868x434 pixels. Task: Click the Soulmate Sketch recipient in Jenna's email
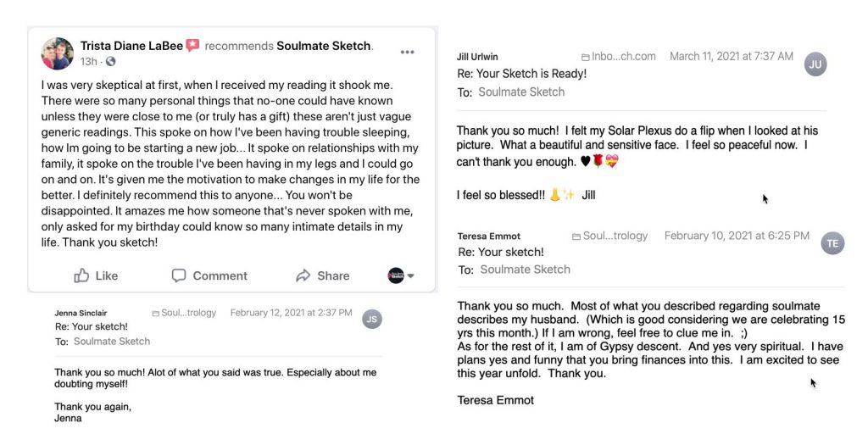pos(112,342)
